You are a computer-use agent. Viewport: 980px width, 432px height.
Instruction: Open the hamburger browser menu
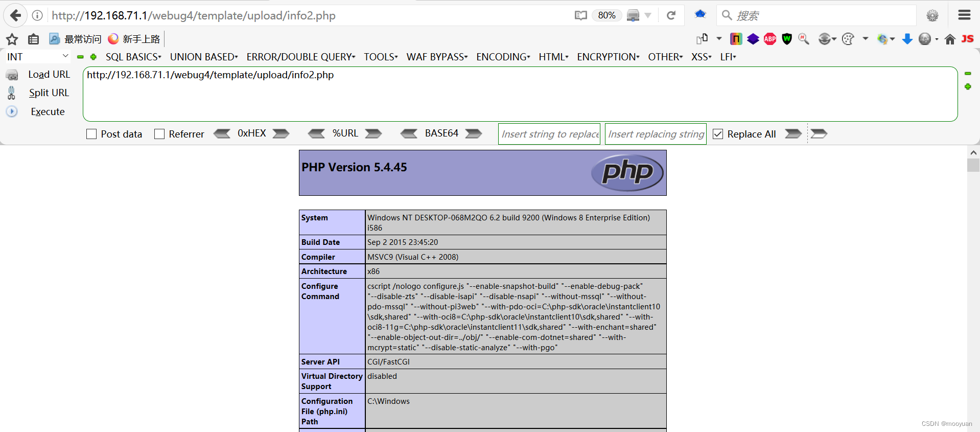click(x=964, y=15)
